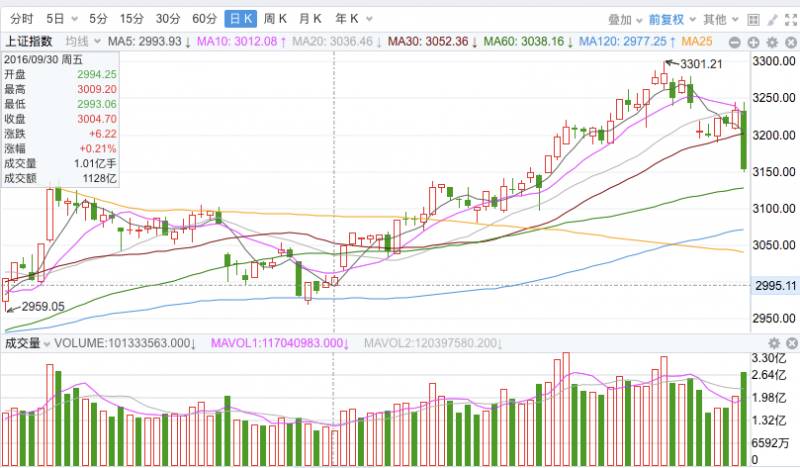Click the 开盘 2994.25 value
This screenshot has width=800, height=468.
tap(97, 75)
